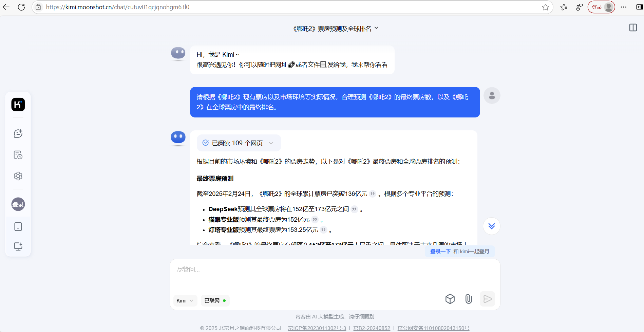The image size is (644, 332).
Task: Reload the page with refresh icon
Action: click(x=21, y=7)
